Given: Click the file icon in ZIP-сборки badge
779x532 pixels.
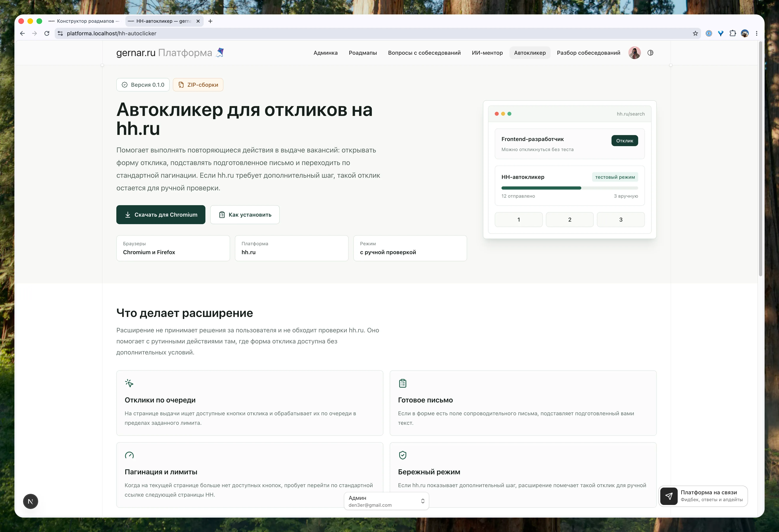Looking at the screenshot, I should pos(181,85).
